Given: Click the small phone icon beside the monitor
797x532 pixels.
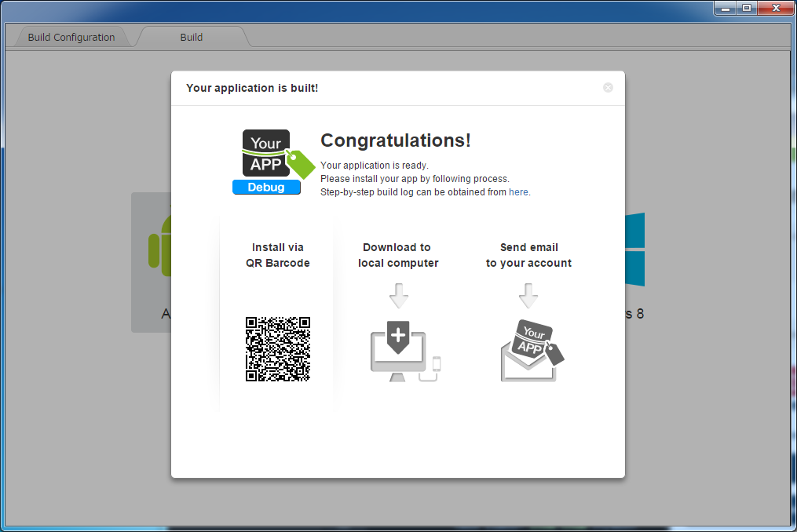Looking at the screenshot, I should (437, 363).
